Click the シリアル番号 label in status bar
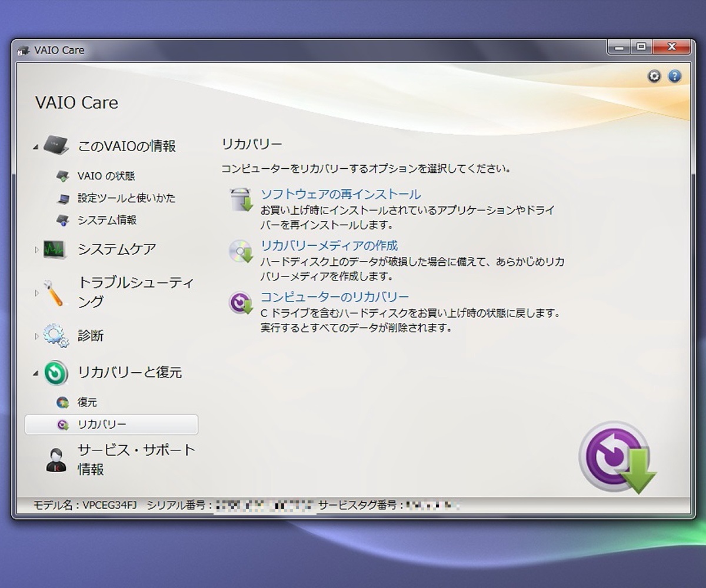The image size is (706, 588). coord(179,505)
